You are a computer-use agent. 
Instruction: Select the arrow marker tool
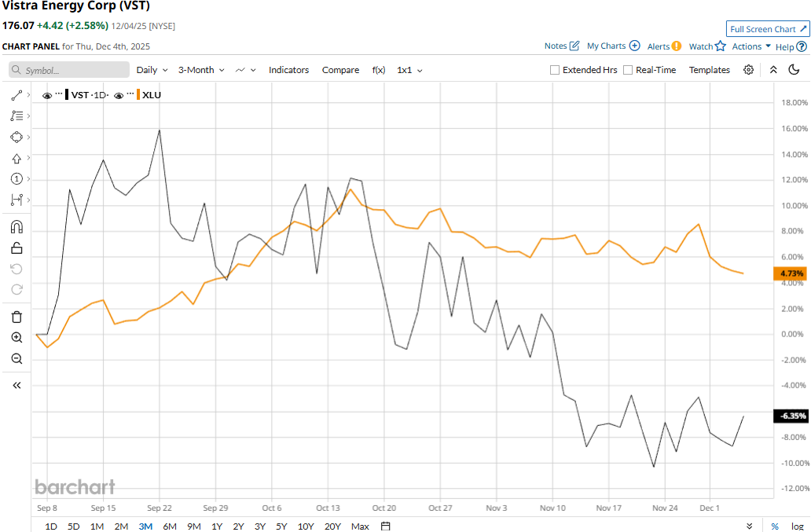(x=17, y=158)
